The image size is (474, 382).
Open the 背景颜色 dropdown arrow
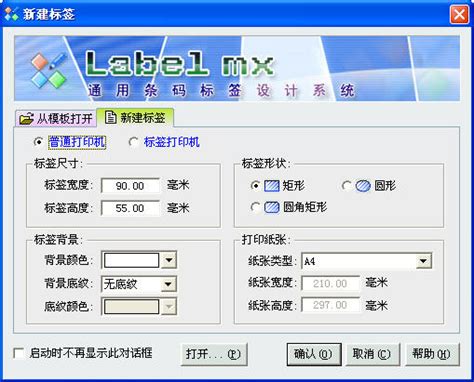pos(169,260)
